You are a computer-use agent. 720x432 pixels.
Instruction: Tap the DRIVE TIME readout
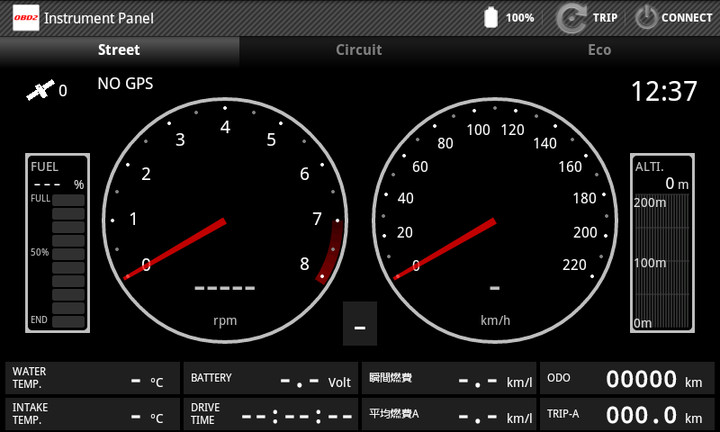click(x=271, y=414)
